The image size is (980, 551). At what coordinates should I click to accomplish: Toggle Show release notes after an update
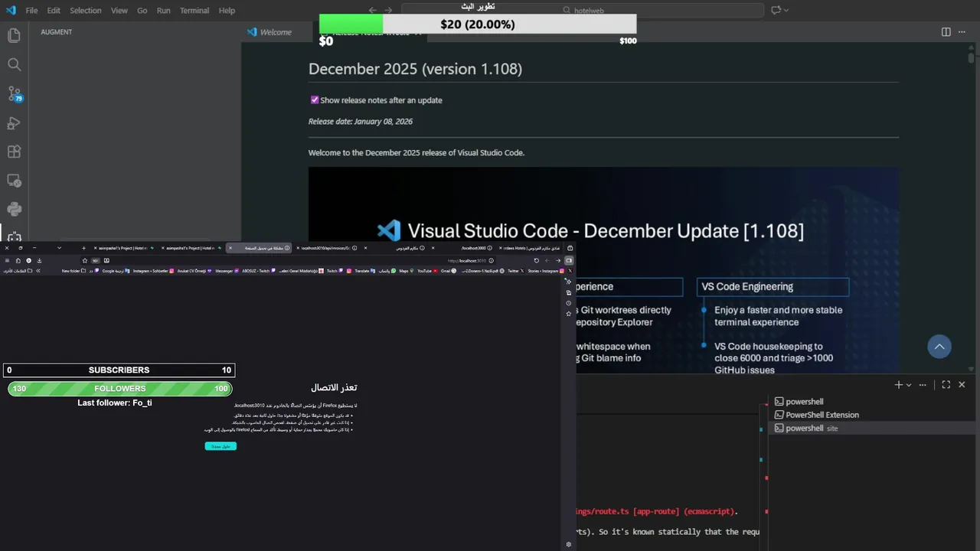click(x=314, y=99)
